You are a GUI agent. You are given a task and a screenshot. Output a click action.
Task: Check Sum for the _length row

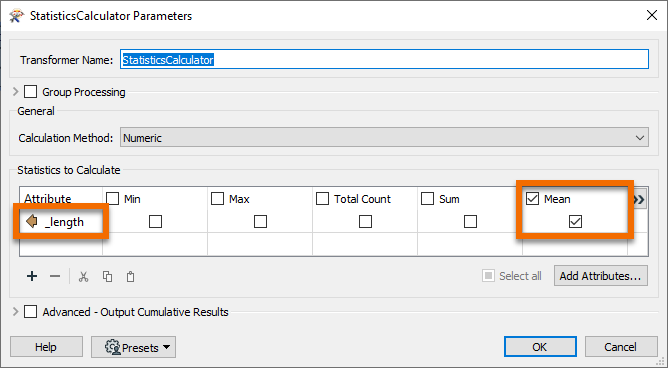[470, 221]
